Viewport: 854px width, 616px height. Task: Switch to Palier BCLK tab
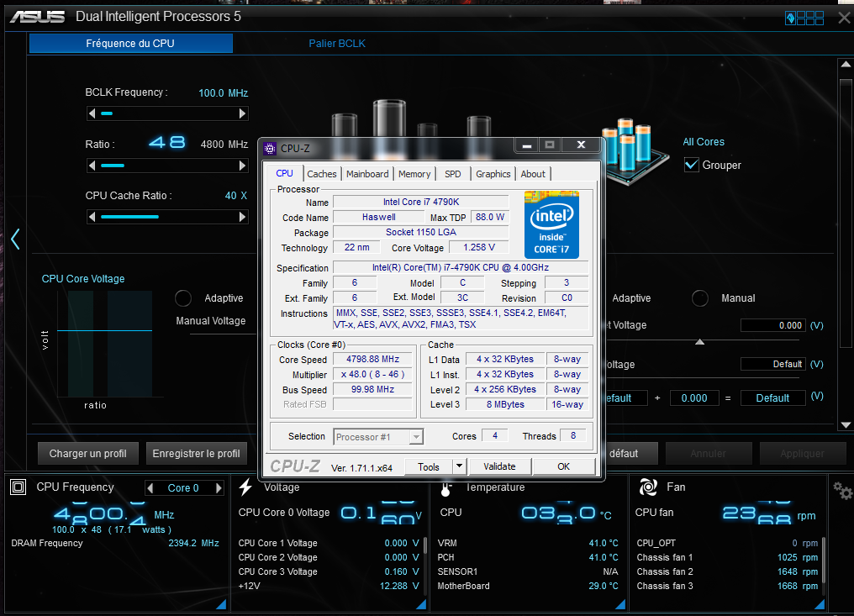[337, 44]
